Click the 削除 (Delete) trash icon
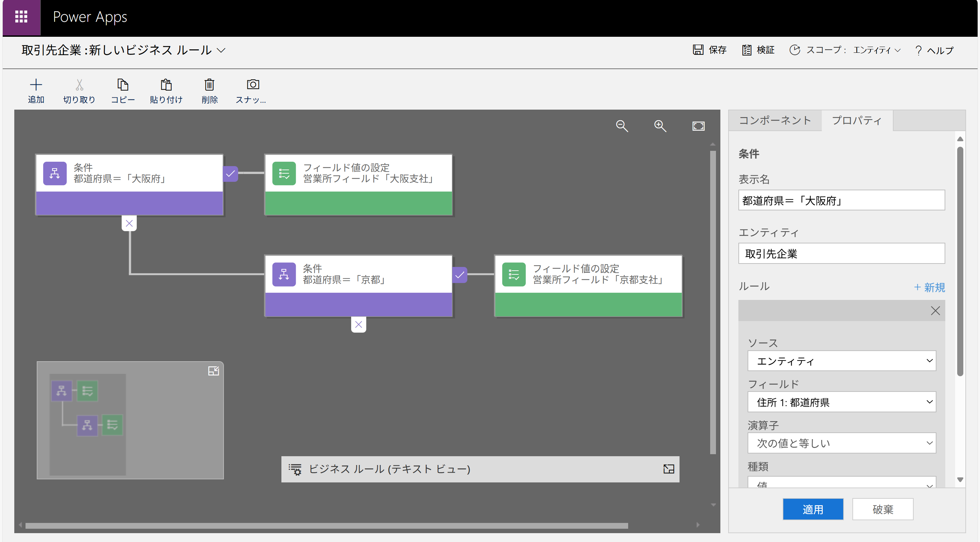Screen dimensions: 980x542 coord(209,84)
